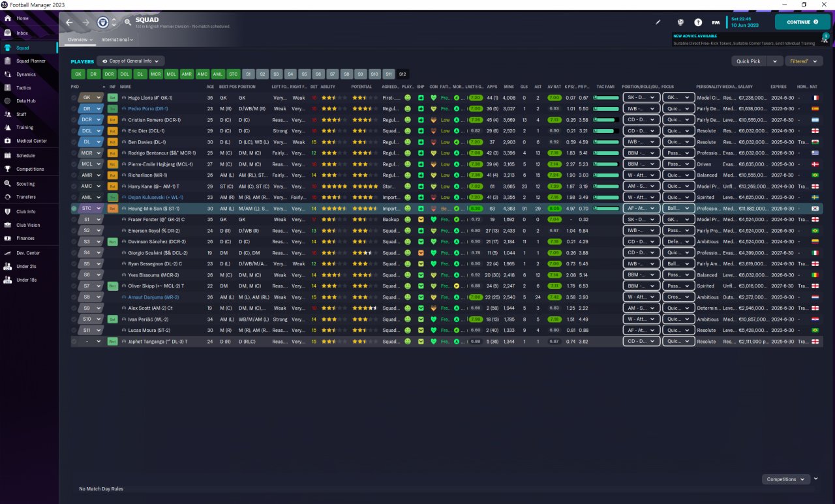
Task: Toggle pick selection for Eric Dier row
Action: click(x=74, y=131)
